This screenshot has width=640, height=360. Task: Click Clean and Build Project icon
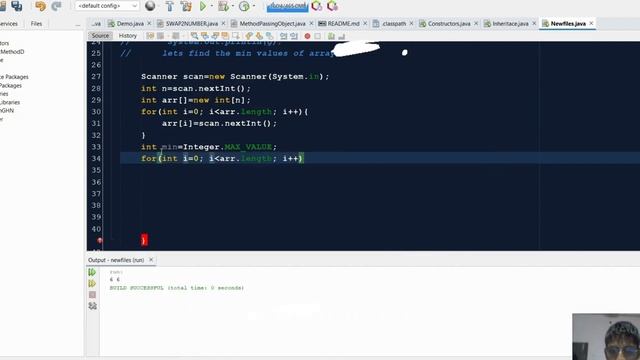pos(186,6)
